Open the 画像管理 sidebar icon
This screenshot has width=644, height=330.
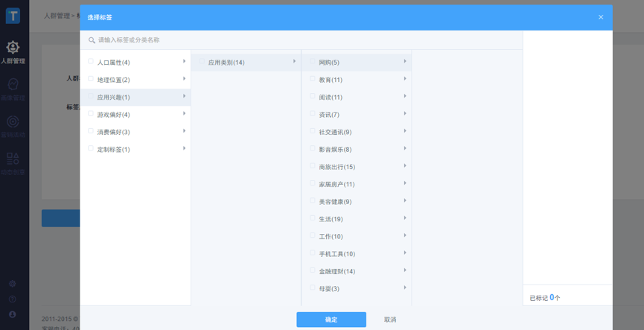pos(13,86)
